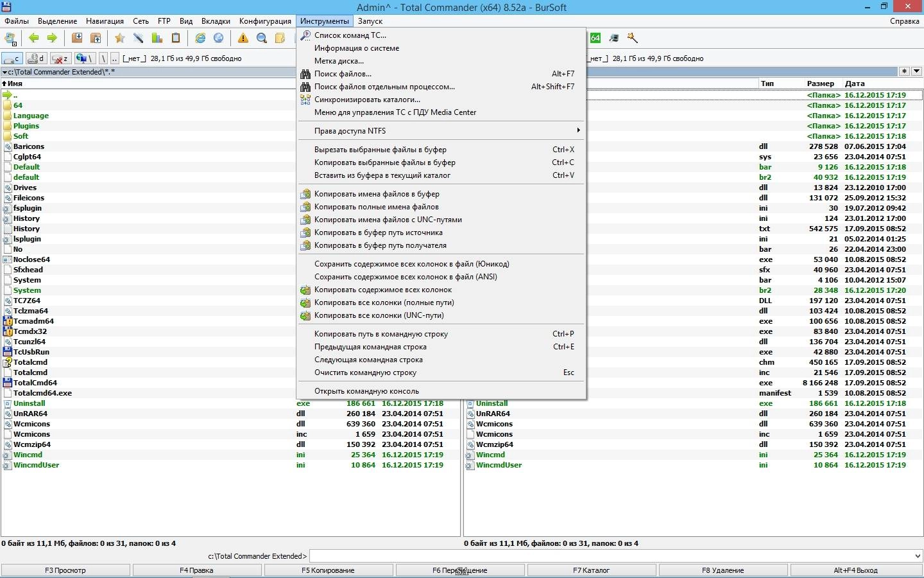
Task: Click the F7 Каталог button
Action: click(592, 570)
